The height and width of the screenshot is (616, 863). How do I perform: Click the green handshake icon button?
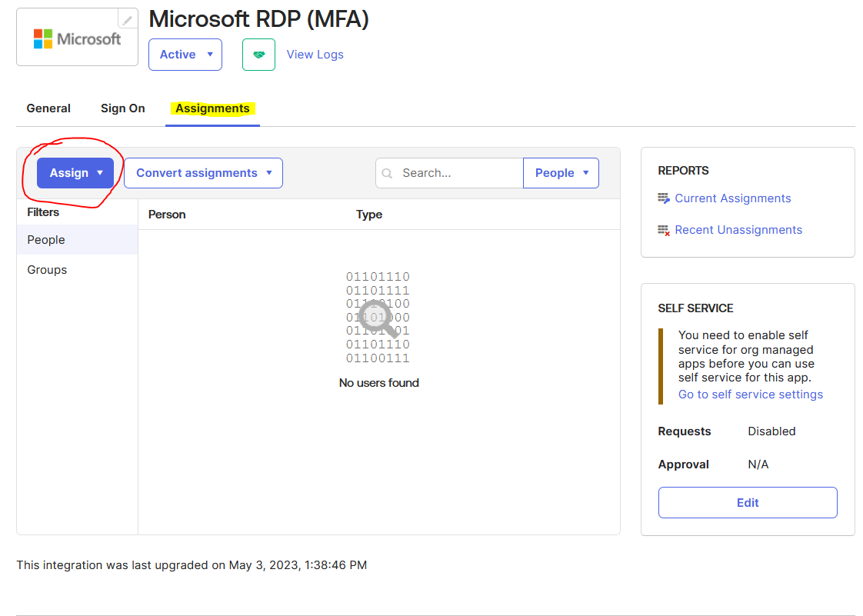(x=258, y=55)
